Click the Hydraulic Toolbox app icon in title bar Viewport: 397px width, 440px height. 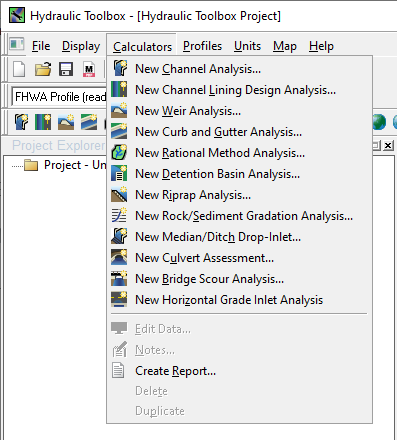tap(17, 15)
